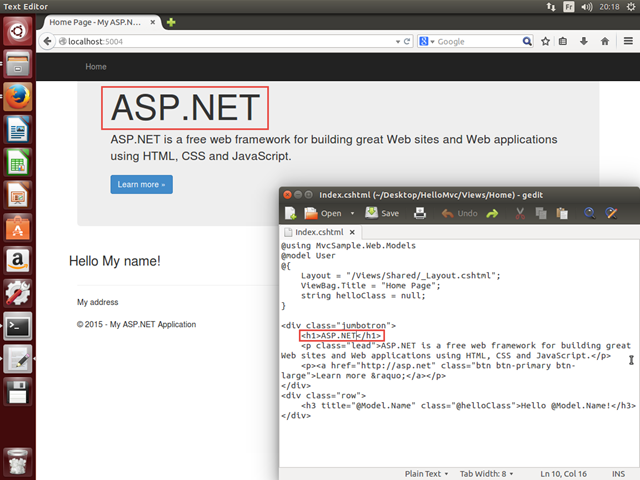Screen dimensions: 640x480
Task: Open the Trash in the launcher
Action: [18, 461]
